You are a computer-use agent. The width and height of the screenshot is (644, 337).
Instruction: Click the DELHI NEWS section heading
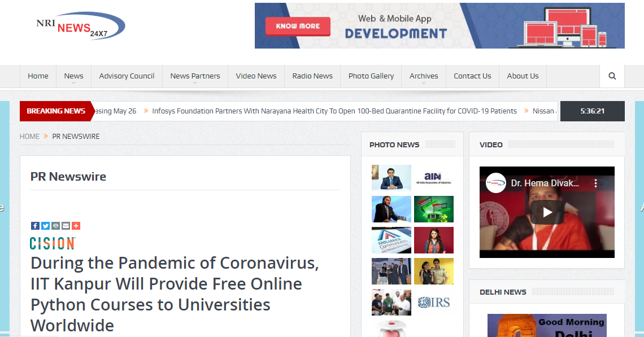coord(503,292)
